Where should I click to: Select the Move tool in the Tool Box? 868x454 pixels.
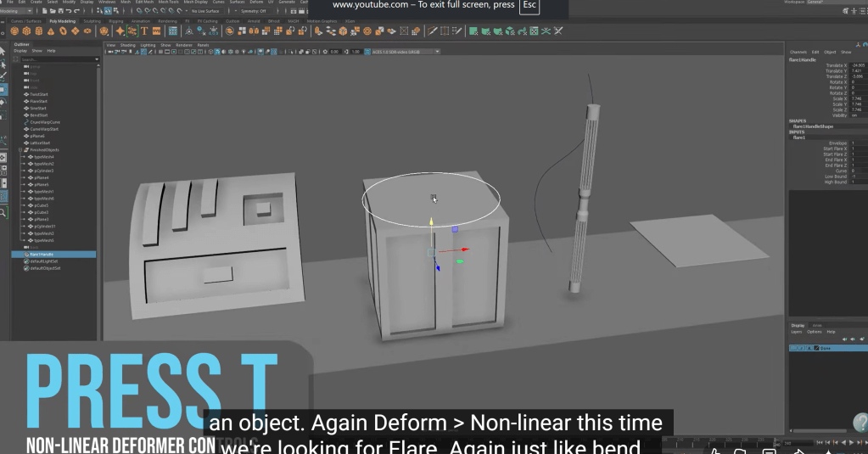click(3, 89)
